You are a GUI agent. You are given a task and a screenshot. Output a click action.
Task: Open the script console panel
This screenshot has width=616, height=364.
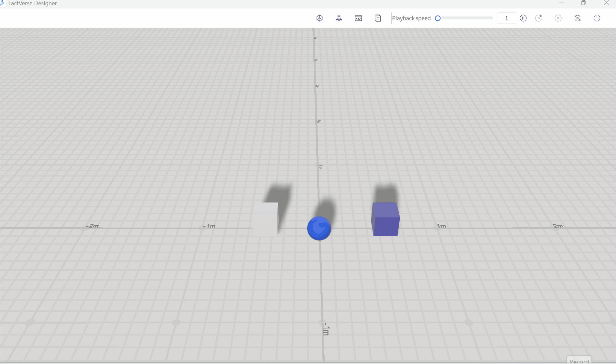tap(359, 18)
